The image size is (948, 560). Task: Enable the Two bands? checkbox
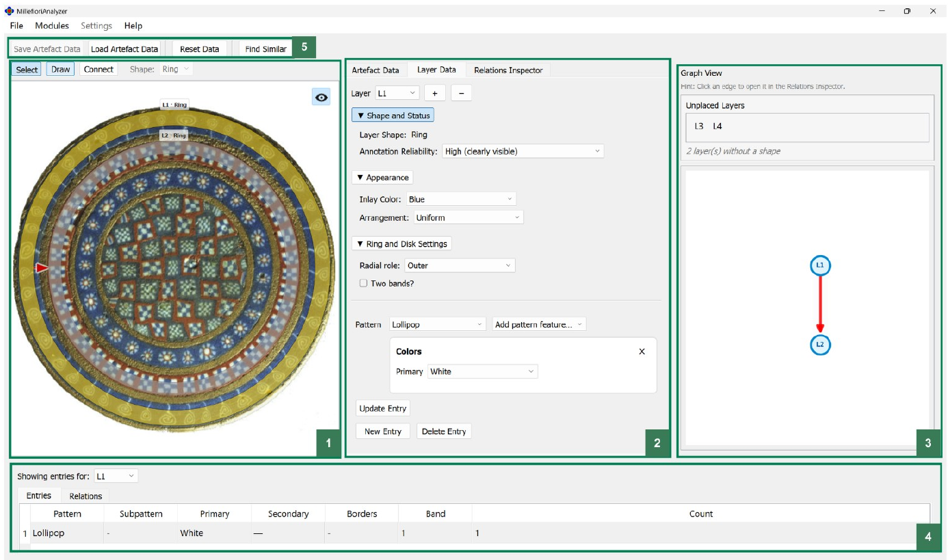(x=364, y=283)
